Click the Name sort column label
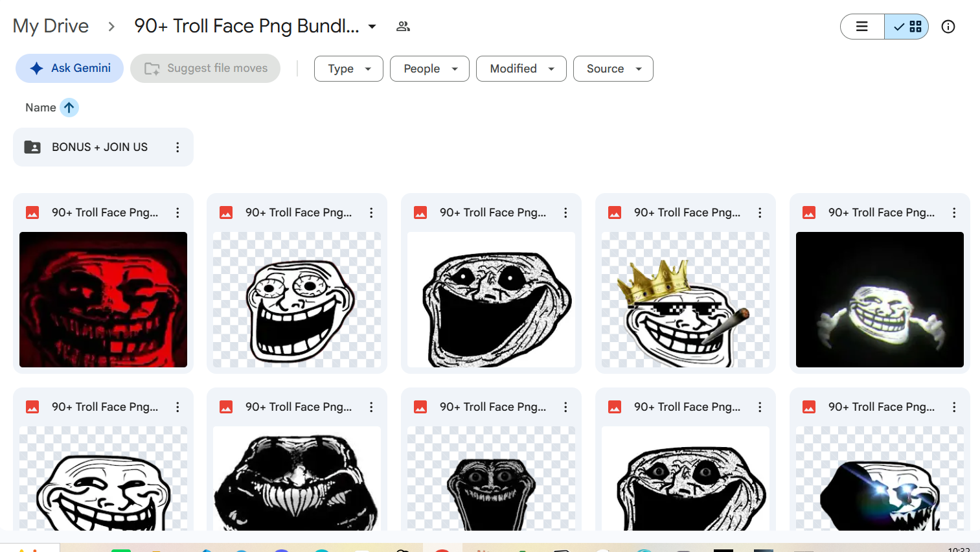Screen dimensions: 980x552 point(40,108)
